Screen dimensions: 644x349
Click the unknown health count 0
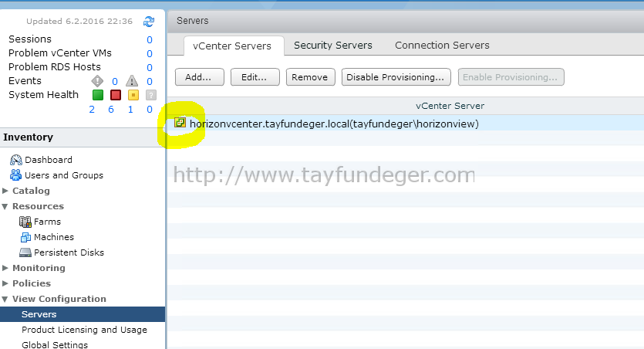pos(150,110)
